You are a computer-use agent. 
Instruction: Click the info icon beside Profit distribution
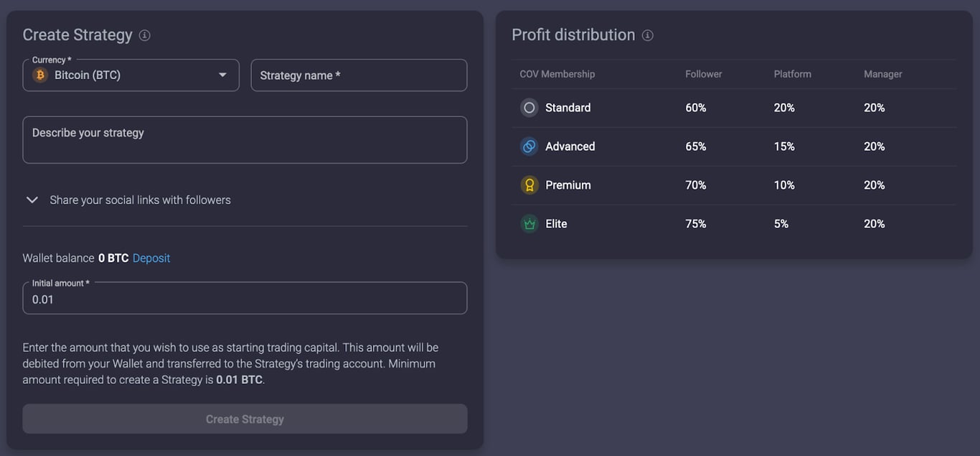click(x=648, y=34)
